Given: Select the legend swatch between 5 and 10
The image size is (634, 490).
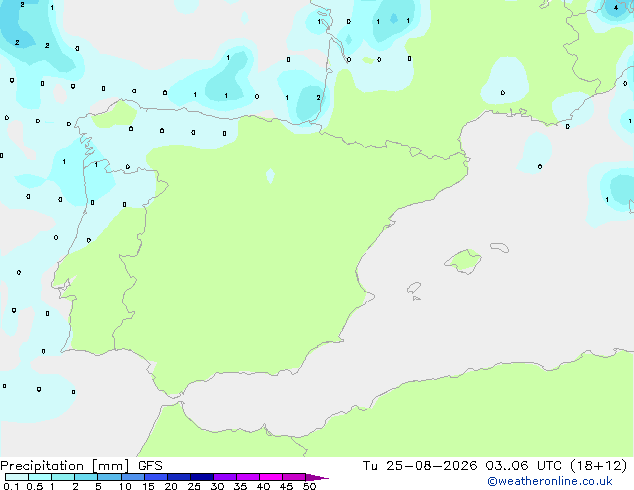Looking at the screenshot, I should coord(109,477).
